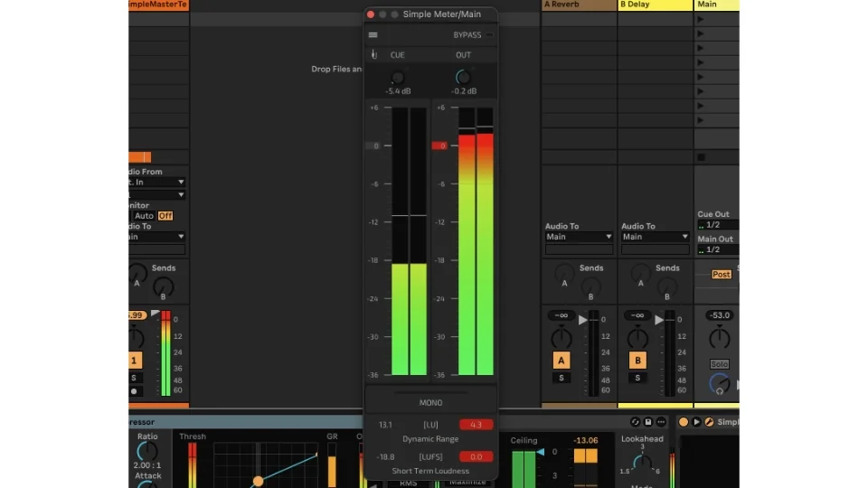Adjust Send B knob on first track
868x488 pixels.
(x=163, y=286)
